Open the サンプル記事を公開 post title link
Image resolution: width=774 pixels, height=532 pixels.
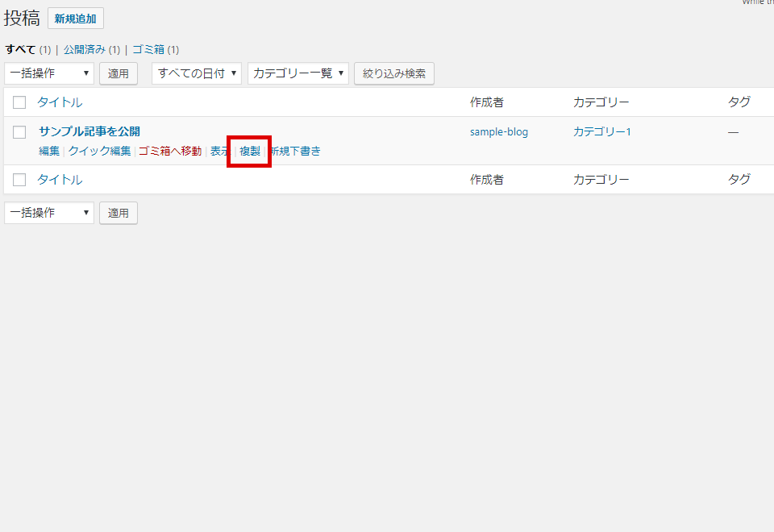(x=90, y=131)
